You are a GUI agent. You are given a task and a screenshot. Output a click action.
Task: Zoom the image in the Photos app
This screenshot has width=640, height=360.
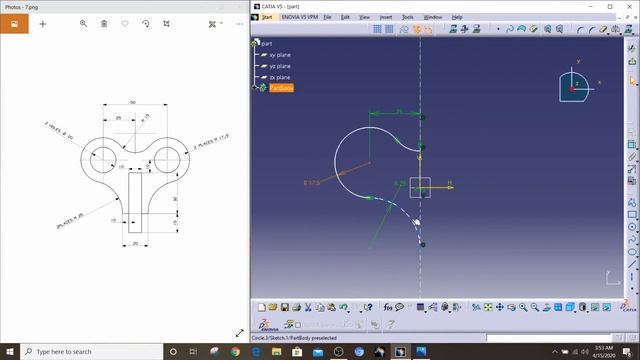(83, 24)
